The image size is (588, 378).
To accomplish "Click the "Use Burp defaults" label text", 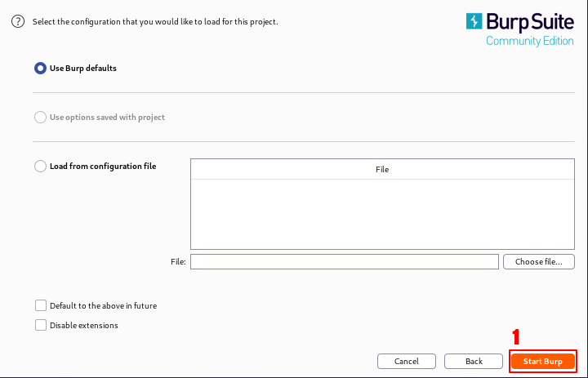I will (x=82, y=69).
